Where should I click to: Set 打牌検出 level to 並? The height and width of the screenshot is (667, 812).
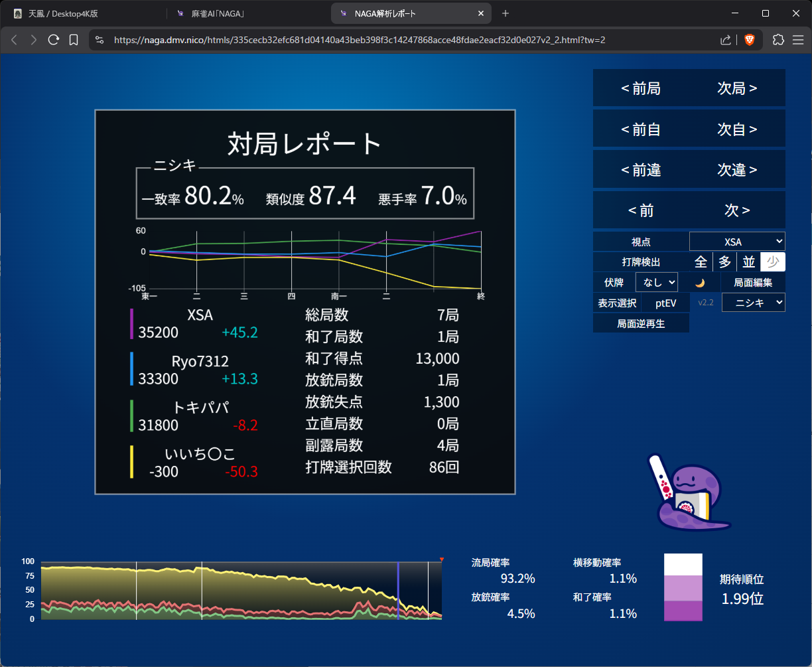click(x=748, y=262)
